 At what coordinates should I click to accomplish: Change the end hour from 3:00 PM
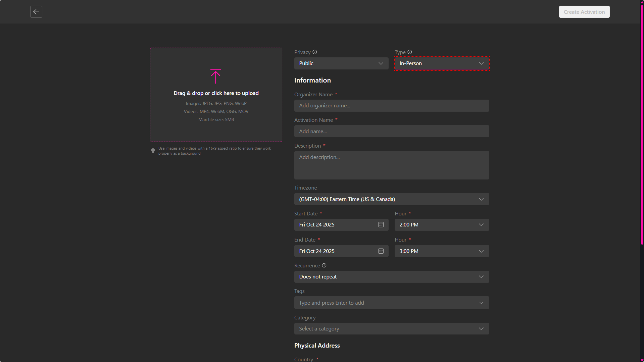(x=442, y=251)
